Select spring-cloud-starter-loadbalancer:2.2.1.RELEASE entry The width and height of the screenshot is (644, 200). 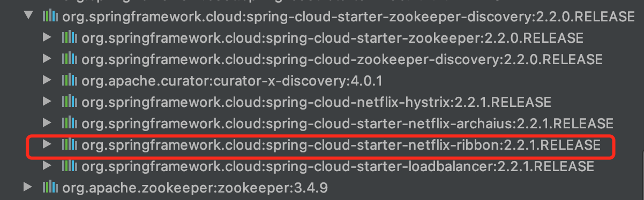[x=338, y=166]
